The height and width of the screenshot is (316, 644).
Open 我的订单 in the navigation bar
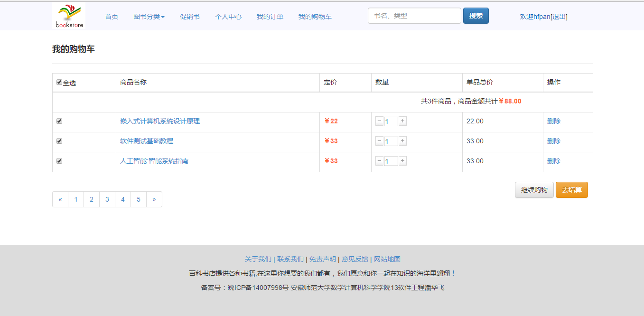(270, 17)
